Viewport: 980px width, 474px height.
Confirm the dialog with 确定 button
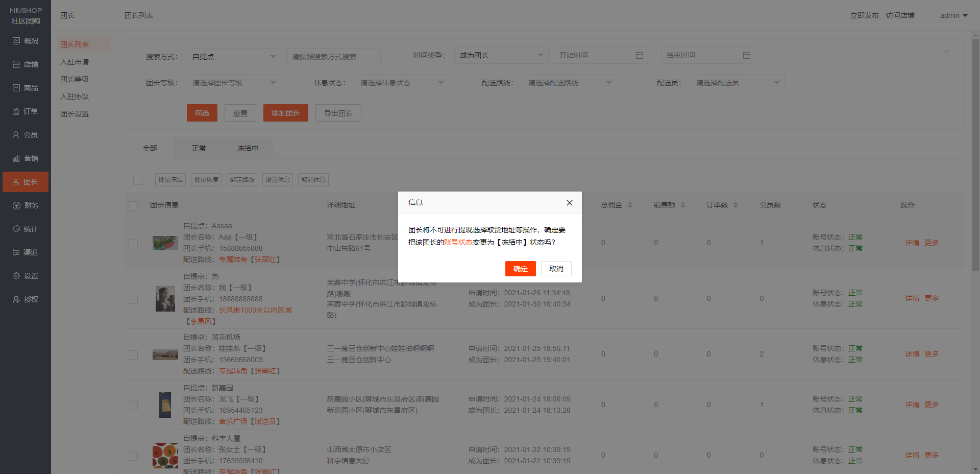(x=520, y=269)
